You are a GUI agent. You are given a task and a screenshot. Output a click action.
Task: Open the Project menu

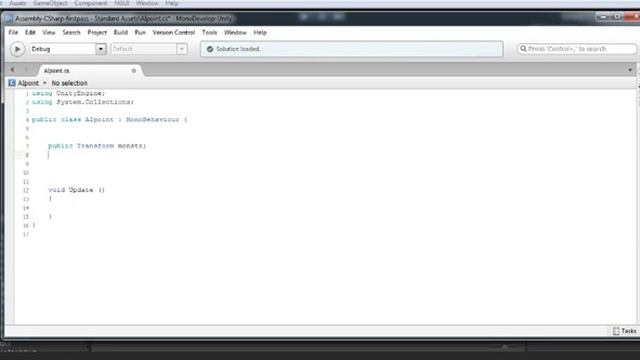click(x=97, y=32)
